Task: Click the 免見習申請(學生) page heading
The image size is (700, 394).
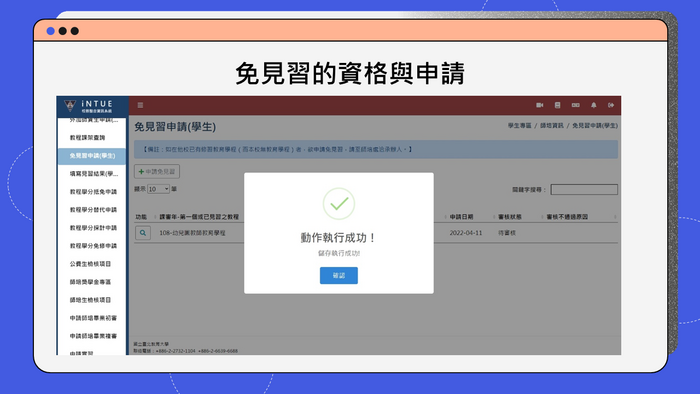Action: tap(175, 127)
